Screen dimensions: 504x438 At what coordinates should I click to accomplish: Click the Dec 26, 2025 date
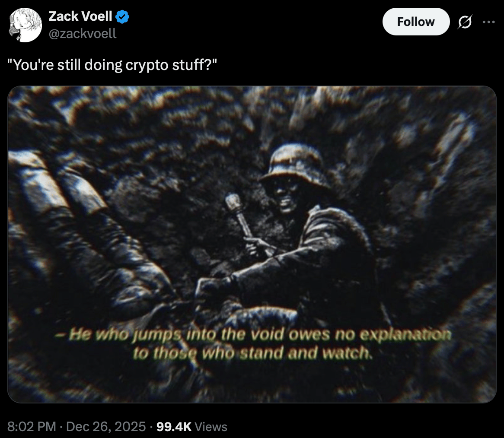click(106, 427)
